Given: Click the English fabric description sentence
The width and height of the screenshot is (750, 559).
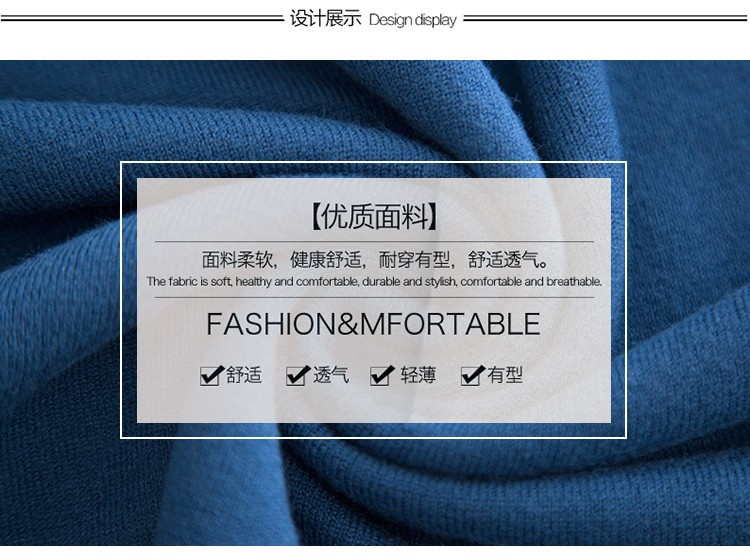Looking at the screenshot, I should tap(374, 282).
